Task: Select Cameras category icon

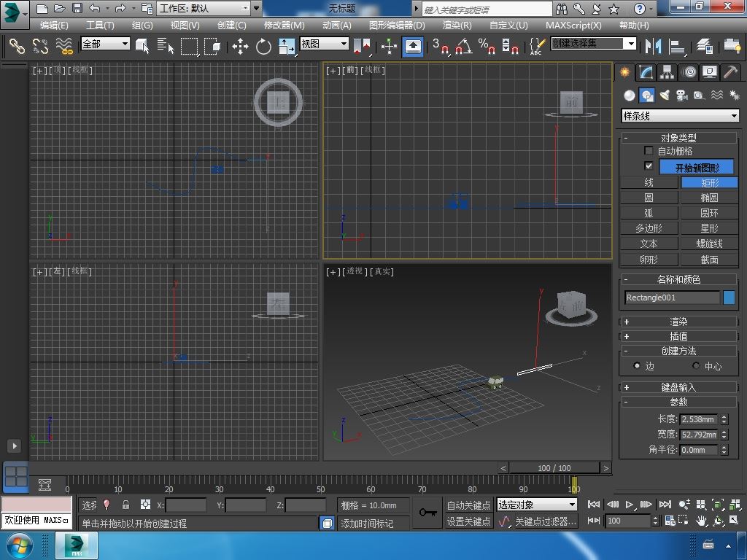Action: pyautogui.click(x=682, y=96)
